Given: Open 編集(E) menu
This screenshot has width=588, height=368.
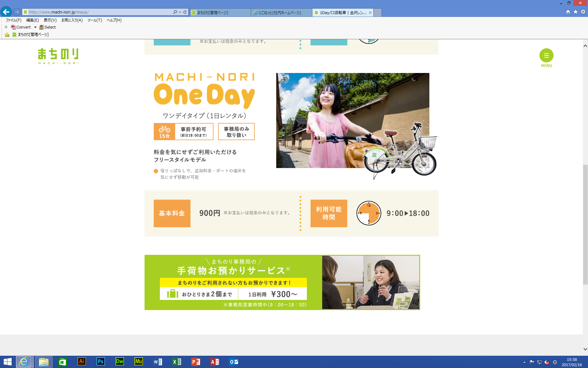Looking at the screenshot, I should click(32, 20).
